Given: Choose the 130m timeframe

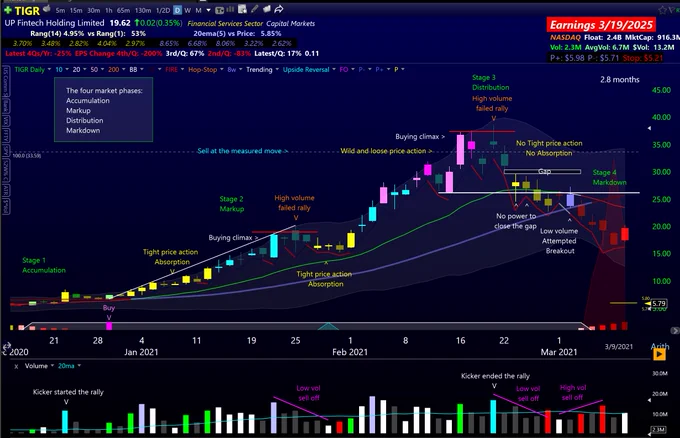Looking at the screenshot, I should pyautogui.click(x=143, y=10).
